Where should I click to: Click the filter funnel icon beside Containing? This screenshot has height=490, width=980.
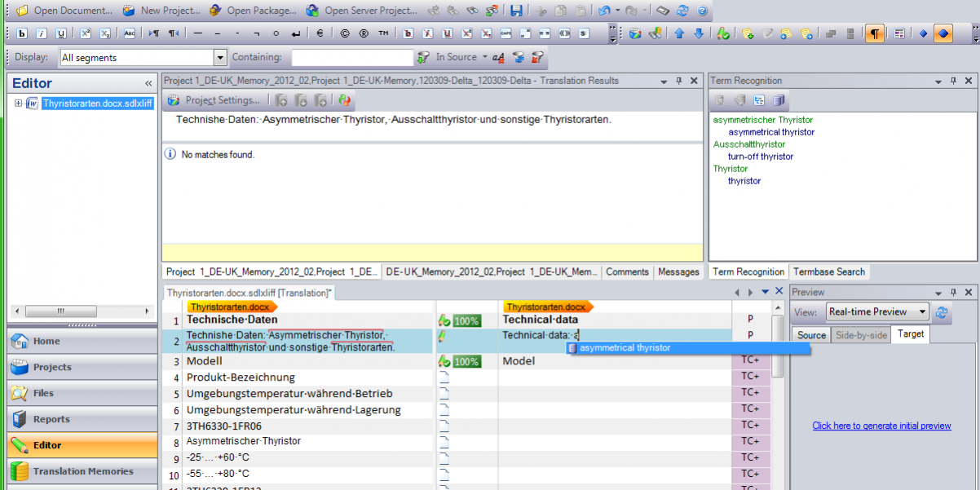(423, 57)
